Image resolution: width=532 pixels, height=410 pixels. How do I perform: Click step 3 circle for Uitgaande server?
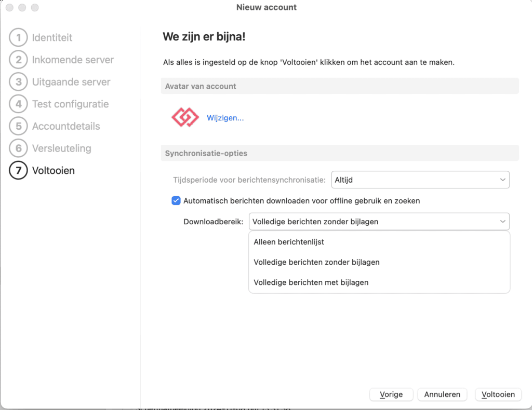point(18,82)
